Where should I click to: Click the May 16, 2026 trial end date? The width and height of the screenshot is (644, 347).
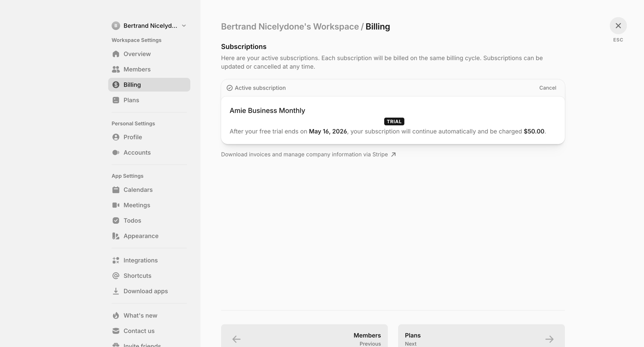point(328,131)
